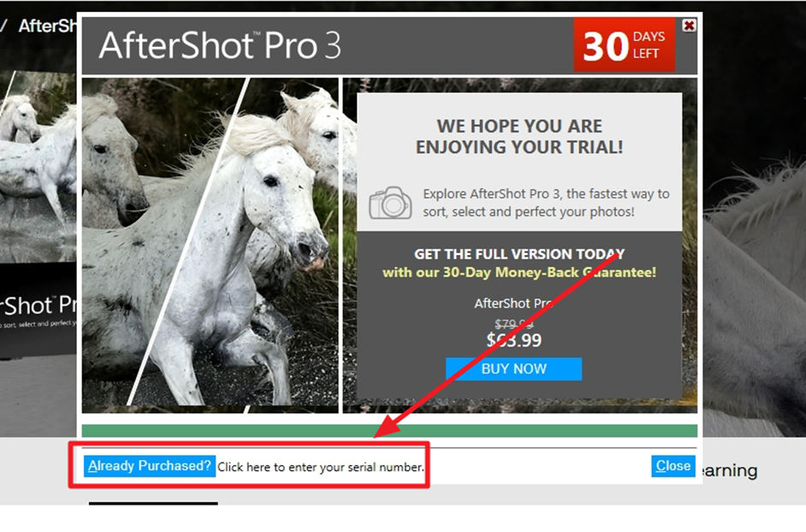Screen dimensions: 806x532
Task: Click the AfterShot breadcrumb behind the dialog
Action: coord(47,26)
